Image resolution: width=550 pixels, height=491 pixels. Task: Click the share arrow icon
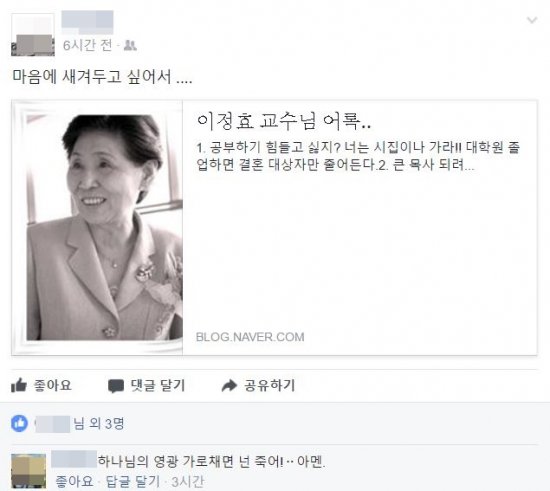(x=229, y=385)
